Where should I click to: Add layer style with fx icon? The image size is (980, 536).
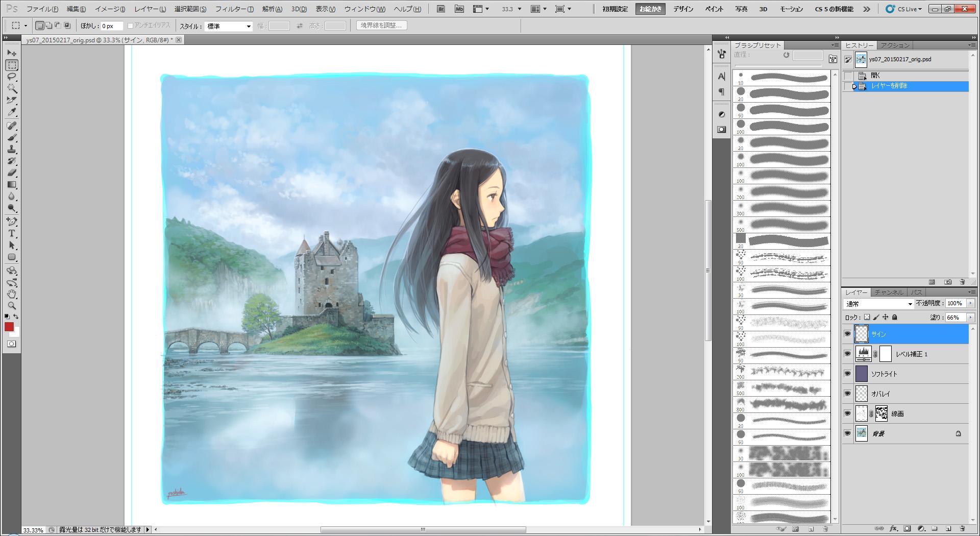(x=894, y=528)
